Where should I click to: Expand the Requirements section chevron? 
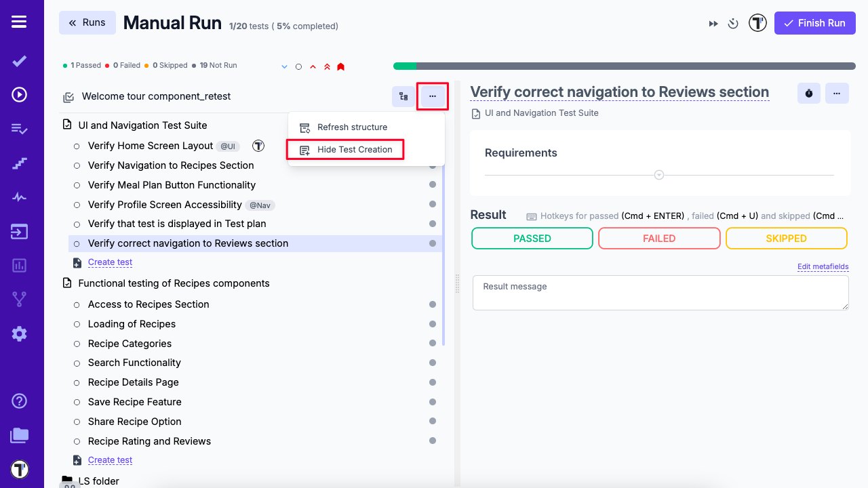(658, 174)
